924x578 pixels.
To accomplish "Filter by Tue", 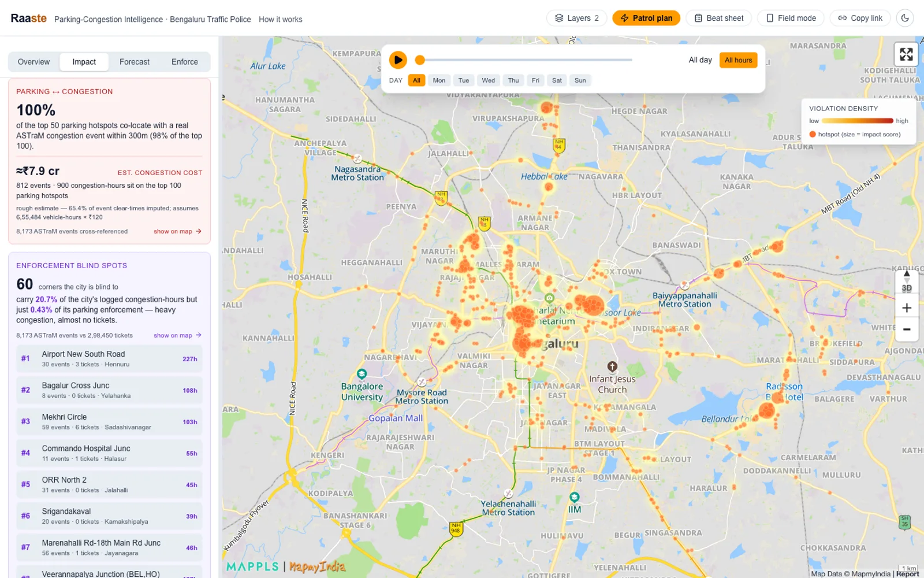I will click(x=464, y=80).
